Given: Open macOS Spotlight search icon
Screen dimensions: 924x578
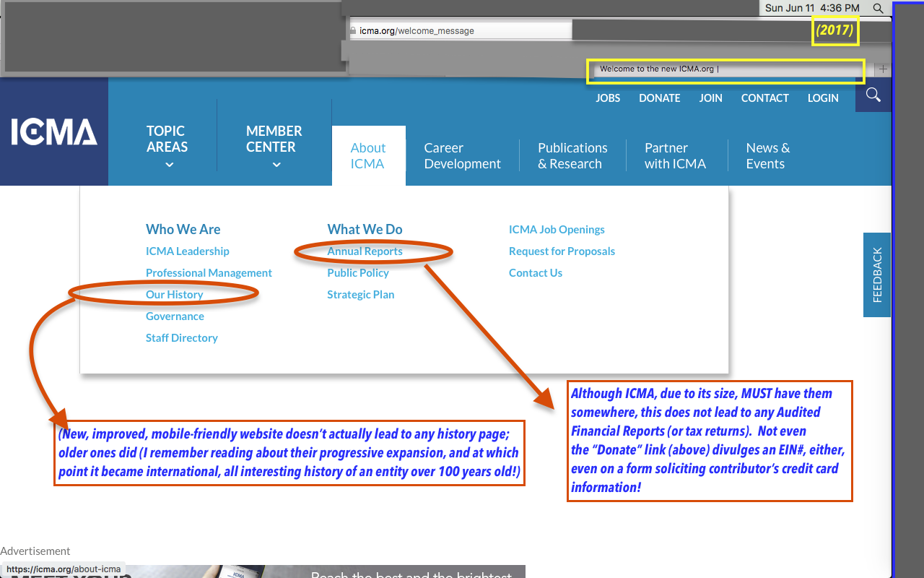Looking at the screenshot, I should (x=878, y=8).
